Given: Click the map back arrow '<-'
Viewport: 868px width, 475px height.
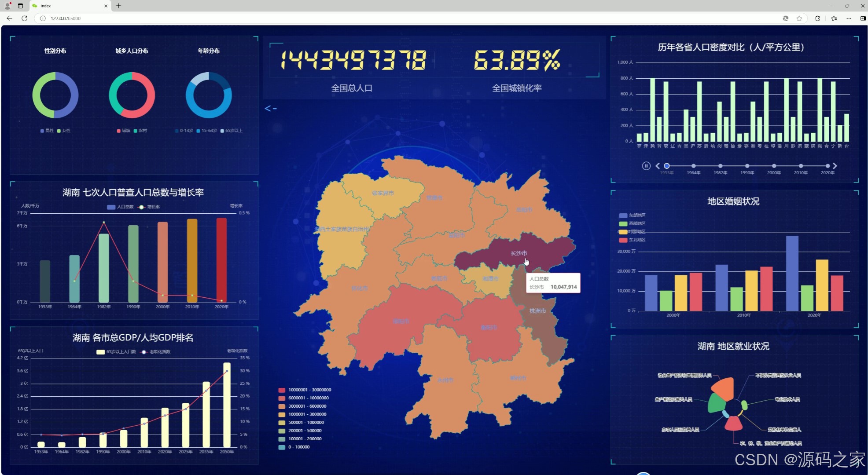Looking at the screenshot, I should coord(270,108).
